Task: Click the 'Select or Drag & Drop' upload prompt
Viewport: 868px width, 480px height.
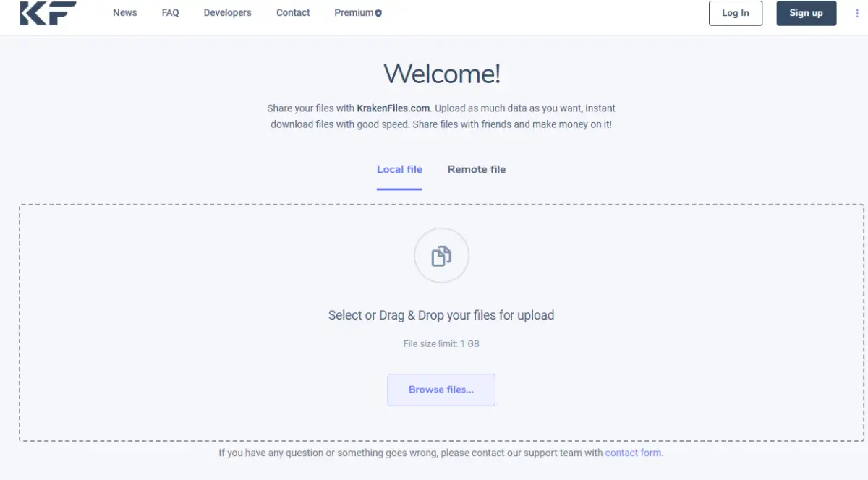Action: pos(441,315)
